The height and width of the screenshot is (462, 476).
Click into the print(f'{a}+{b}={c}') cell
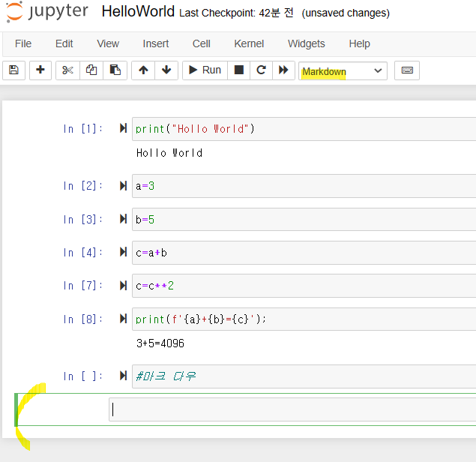(x=304, y=319)
